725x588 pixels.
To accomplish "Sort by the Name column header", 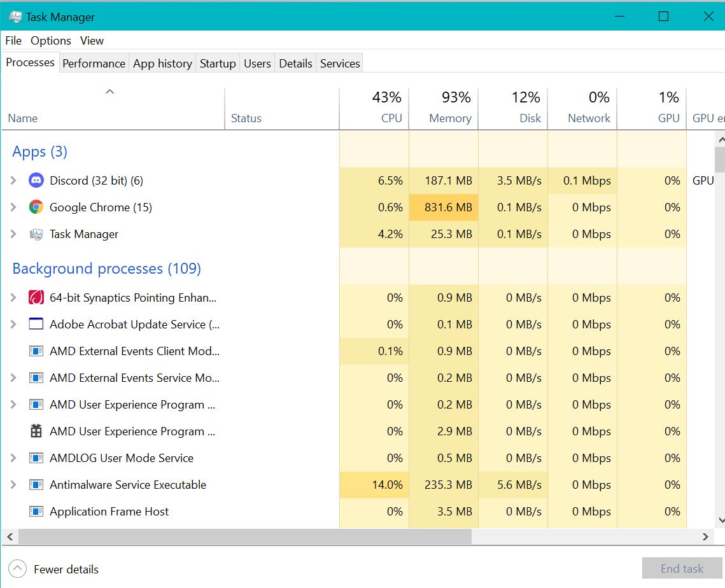I will (x=113, y=109).
